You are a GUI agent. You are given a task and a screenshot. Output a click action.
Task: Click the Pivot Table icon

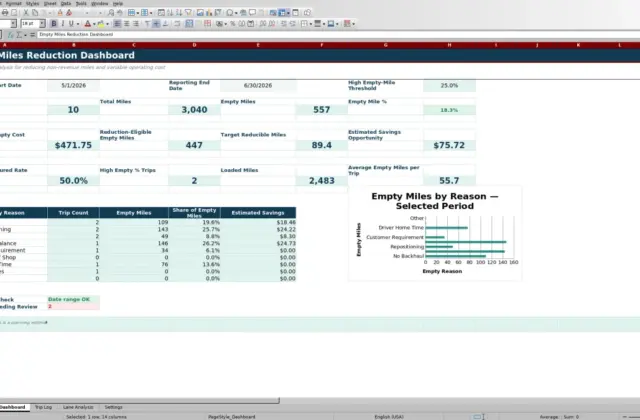pyautogui.click(x=218, y=13)
